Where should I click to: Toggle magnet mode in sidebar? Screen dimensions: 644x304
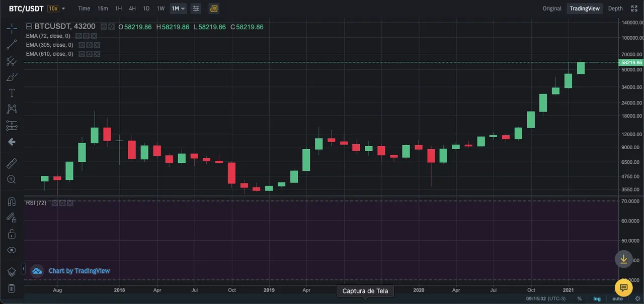(x=12, y=201)
